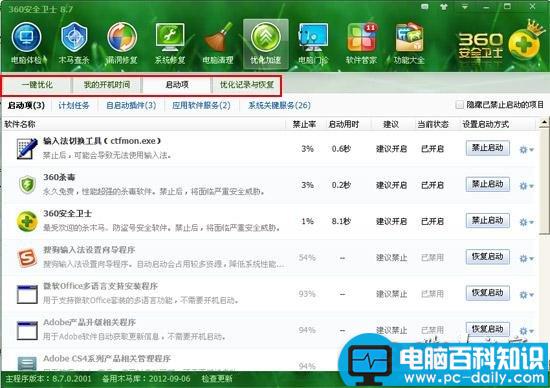Select 计划任务 sub-tab
550x388 pixels.
(x=74, y=105)
